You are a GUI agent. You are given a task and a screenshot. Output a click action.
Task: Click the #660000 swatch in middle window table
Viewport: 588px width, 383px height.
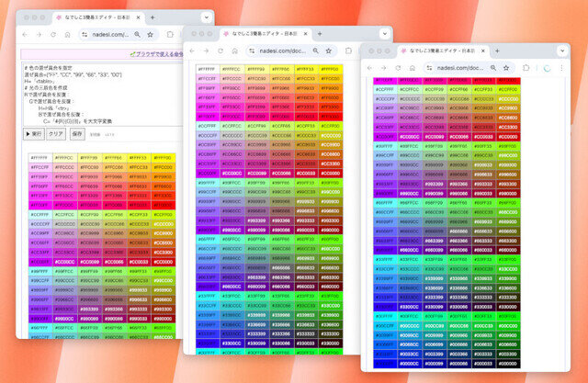pos(331,287)
